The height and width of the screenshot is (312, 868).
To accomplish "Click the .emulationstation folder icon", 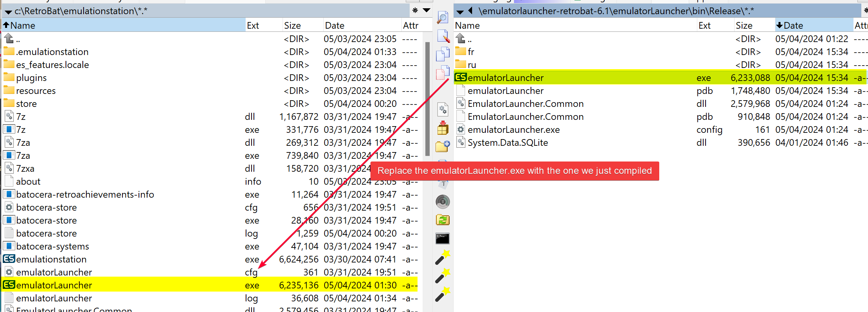I will point(9,51).
